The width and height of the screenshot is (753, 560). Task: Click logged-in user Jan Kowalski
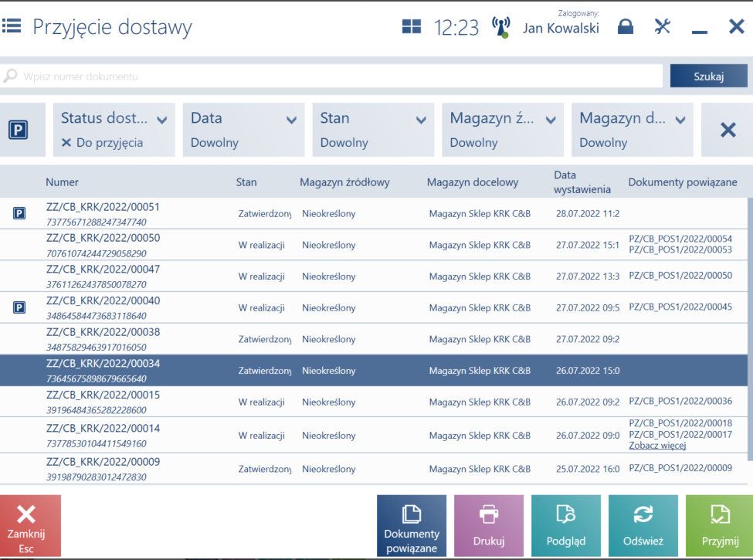pos(561,29)
